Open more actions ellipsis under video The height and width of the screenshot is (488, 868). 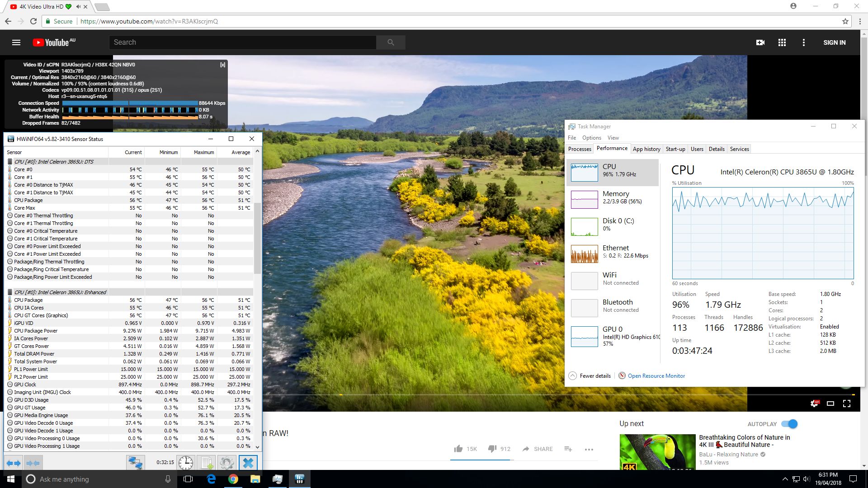pyautogui.click(x=589, y=449)
